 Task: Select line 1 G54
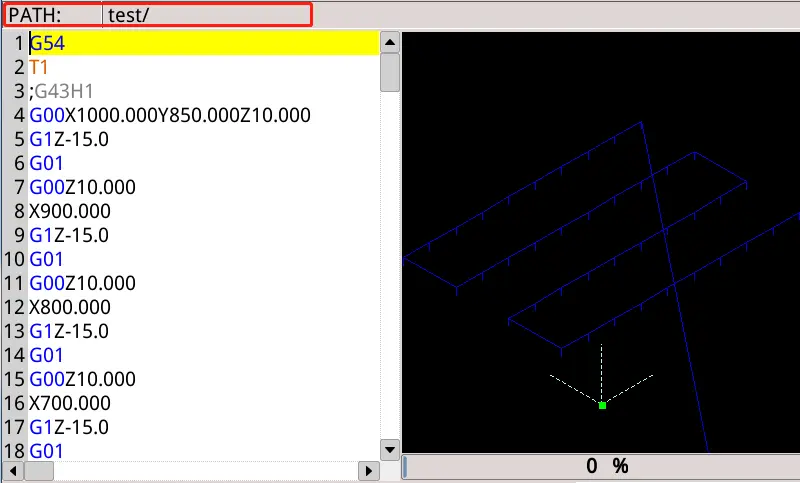(204, 43)
